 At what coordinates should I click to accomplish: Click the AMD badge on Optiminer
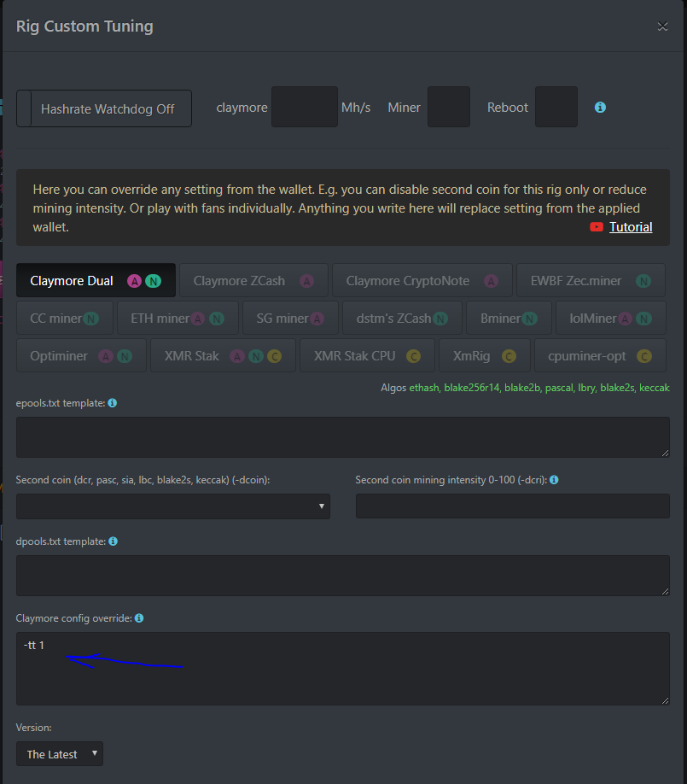pyautogui.click(x=106, y=356)
